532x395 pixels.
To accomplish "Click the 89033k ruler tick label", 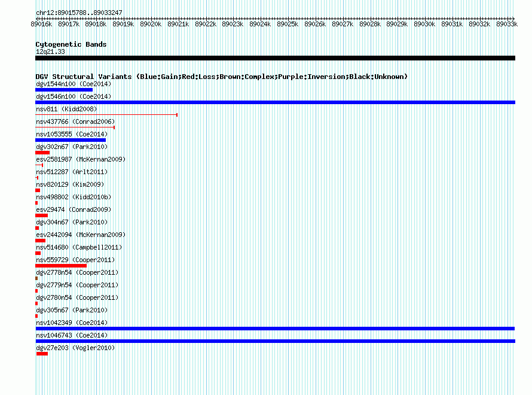I will coord(507,24).
